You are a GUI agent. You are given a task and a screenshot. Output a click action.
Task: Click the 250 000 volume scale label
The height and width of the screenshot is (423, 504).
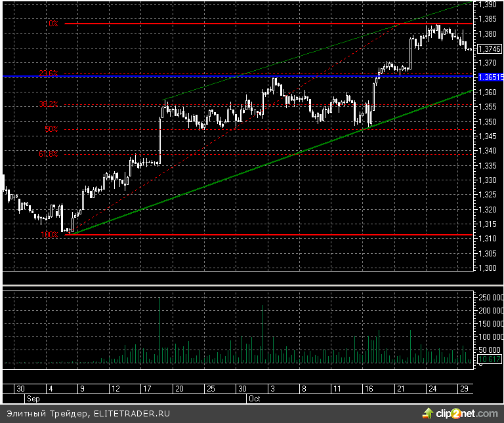(x=487, y=298)
